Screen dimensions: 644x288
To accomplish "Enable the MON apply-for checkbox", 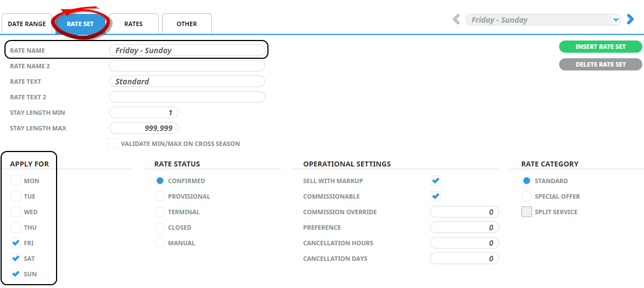I will [16, 181].
